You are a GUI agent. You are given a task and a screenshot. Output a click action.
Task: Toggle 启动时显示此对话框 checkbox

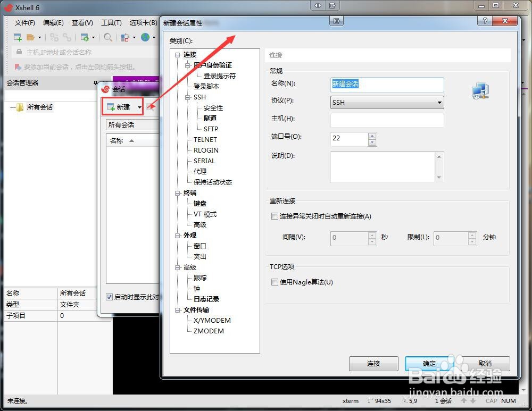click(x=109, y=297)
